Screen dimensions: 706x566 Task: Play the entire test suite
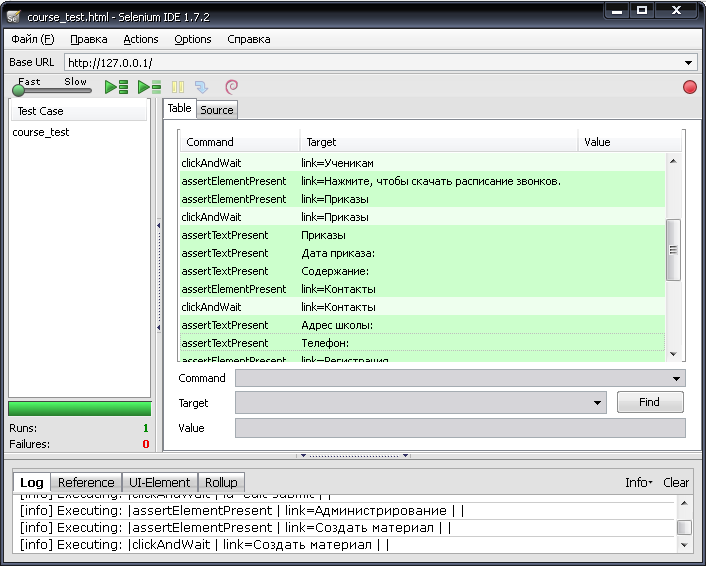(x=117, y=87)
